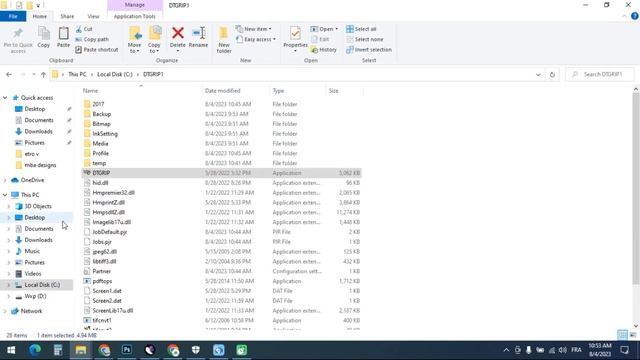The image size is (640, 360).
Task: Click Local Disk (C:) in address path
Action: [x=115, y=74]
